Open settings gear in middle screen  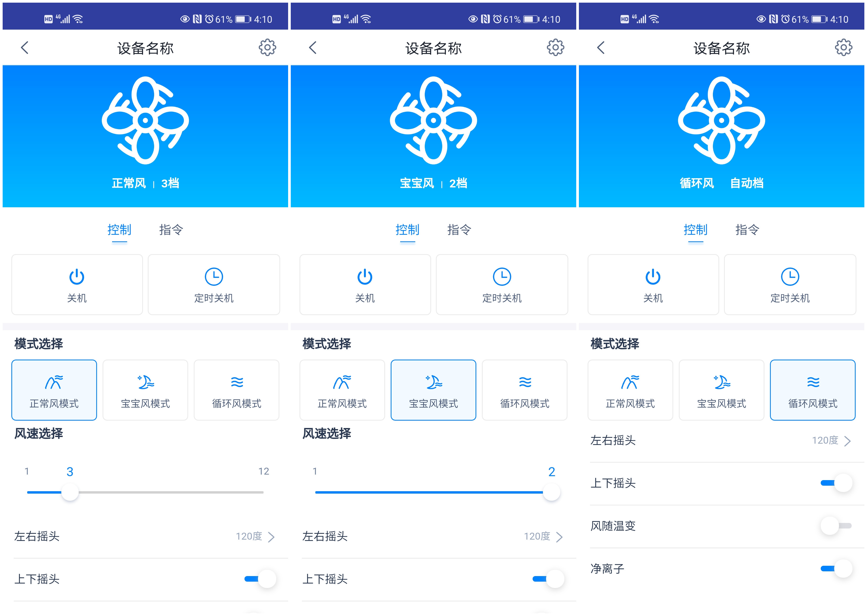coord(555,47)
